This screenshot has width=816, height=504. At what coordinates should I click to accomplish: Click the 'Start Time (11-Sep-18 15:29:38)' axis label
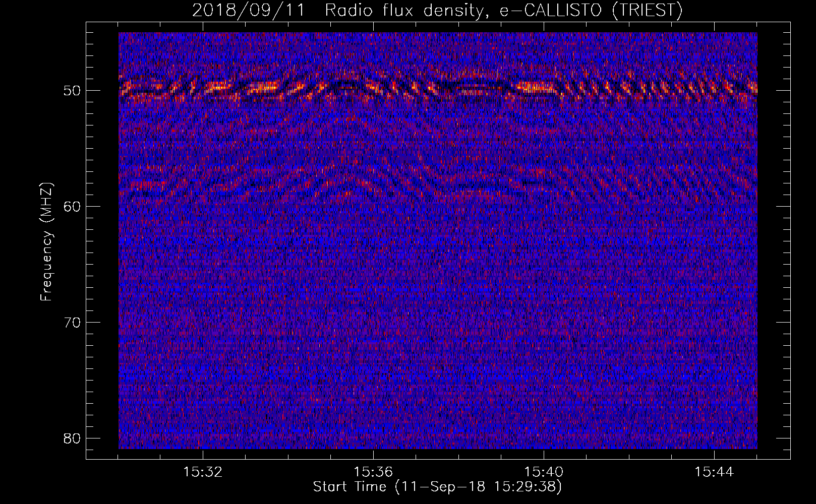pyautogui.click(x=437, y=487)
